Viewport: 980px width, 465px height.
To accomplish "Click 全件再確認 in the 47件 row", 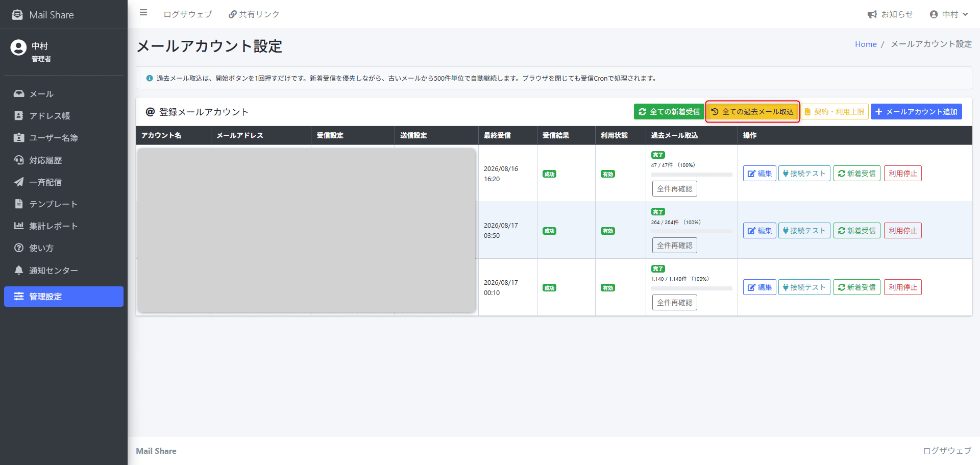I will coord(675,189).
